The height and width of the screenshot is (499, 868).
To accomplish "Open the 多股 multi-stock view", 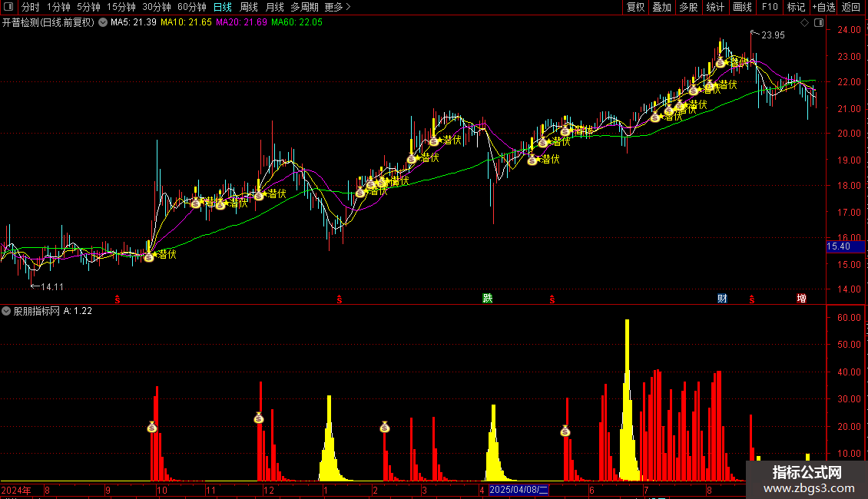I will tap(688, 7).
